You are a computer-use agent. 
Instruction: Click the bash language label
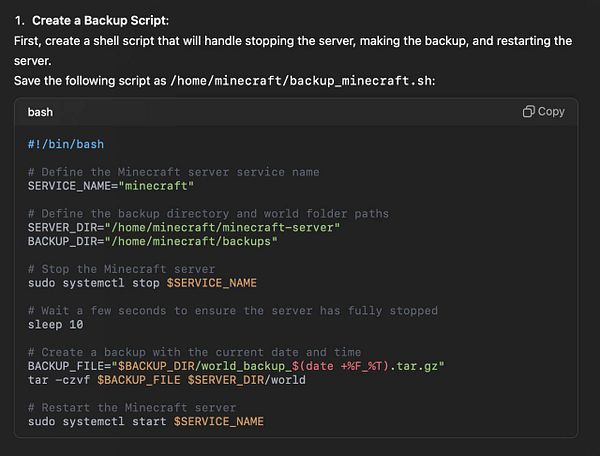[41, 112]
